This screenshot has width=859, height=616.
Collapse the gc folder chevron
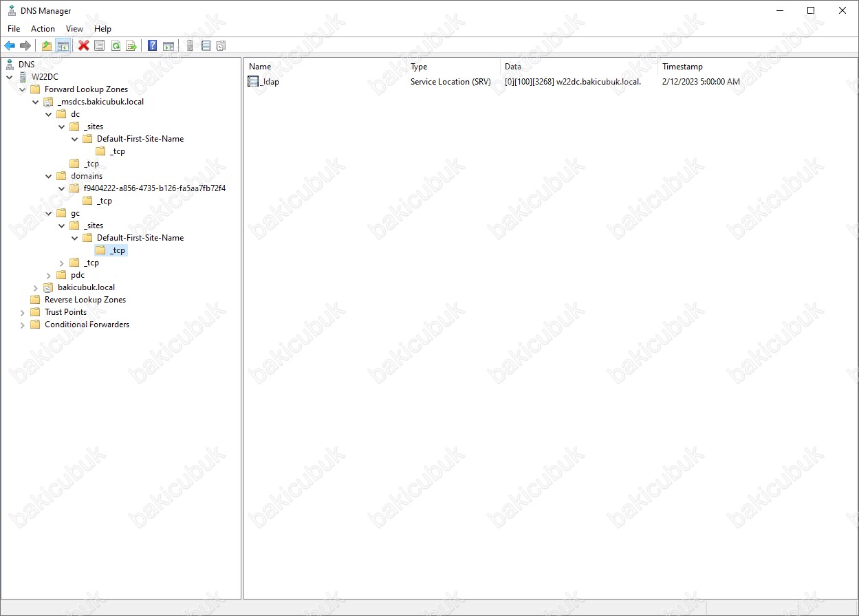pos(49,213)
